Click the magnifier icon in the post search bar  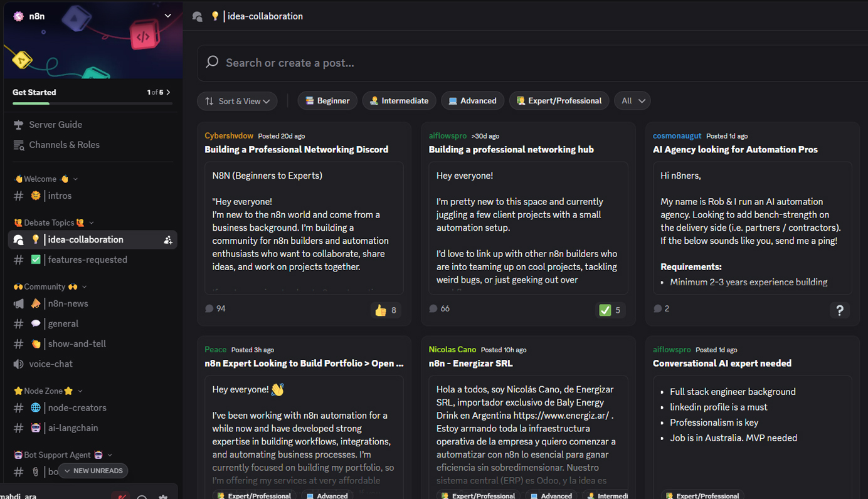(213, 63)
